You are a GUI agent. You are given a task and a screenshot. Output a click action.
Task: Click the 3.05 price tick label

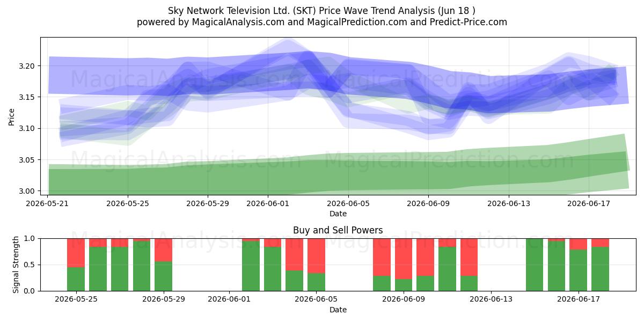click(27, 160)
